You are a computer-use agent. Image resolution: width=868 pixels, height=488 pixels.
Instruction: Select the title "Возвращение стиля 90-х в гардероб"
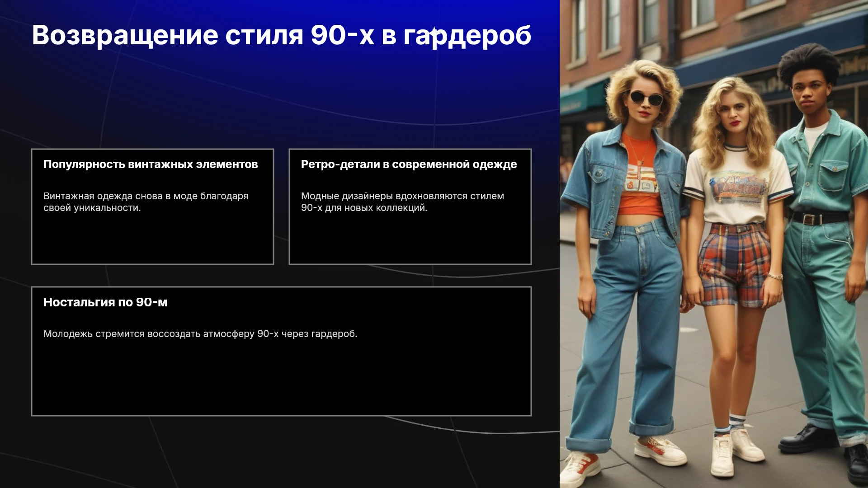pyautogui.click(x=281, y=35)
